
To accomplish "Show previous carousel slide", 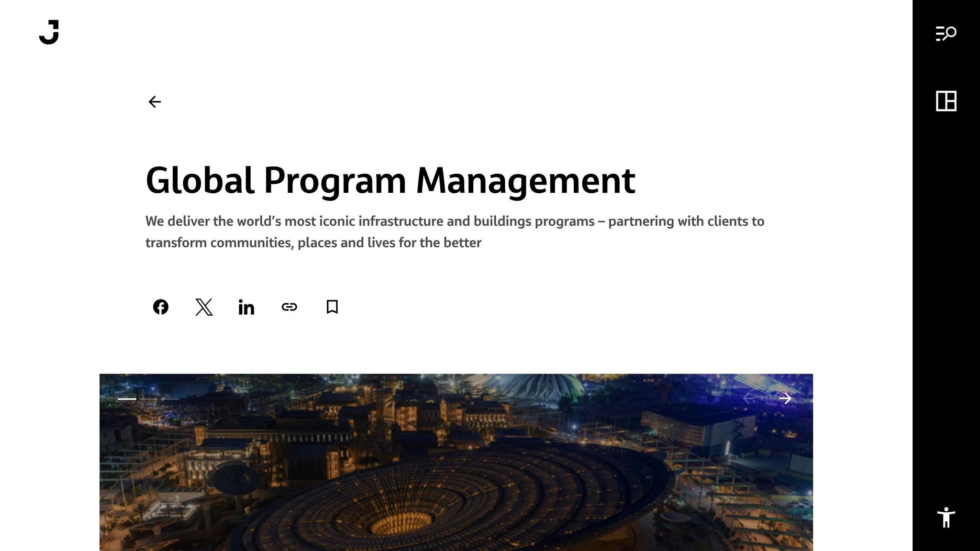I will [749, 398].
